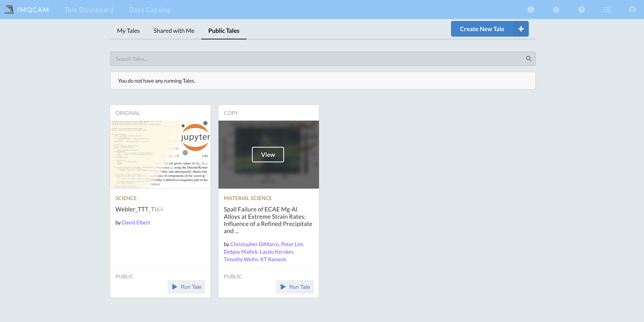Viewport: 644px width, 322px height.
Task: Click the IMQCAM logo icon
Action: click(x=9, y=9)
